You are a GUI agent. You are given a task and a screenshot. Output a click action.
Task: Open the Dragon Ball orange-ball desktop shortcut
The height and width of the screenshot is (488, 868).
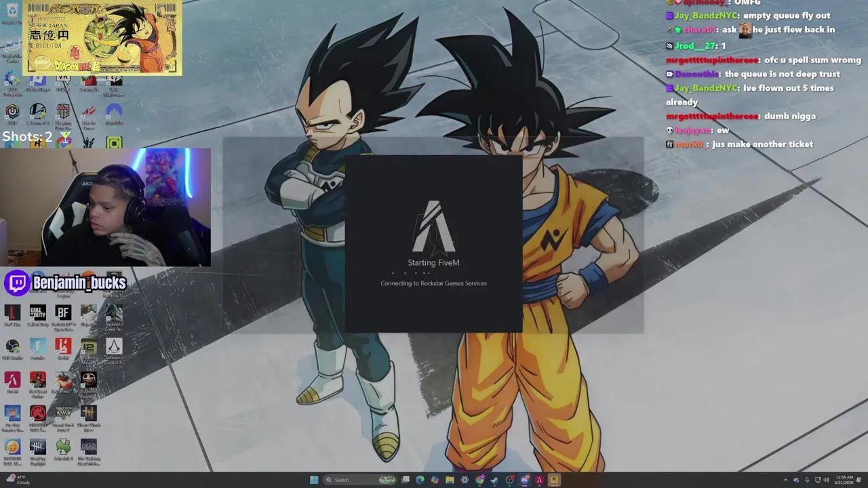tap(12, 450)
